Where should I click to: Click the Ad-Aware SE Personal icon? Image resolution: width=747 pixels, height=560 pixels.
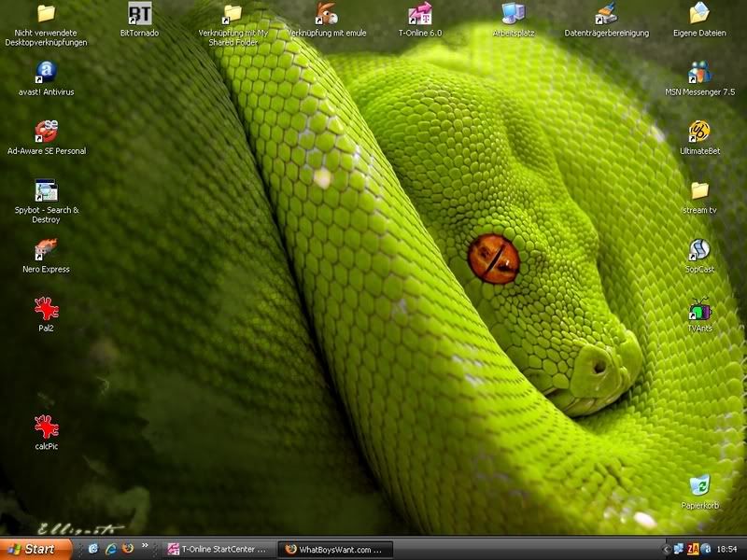46,132
